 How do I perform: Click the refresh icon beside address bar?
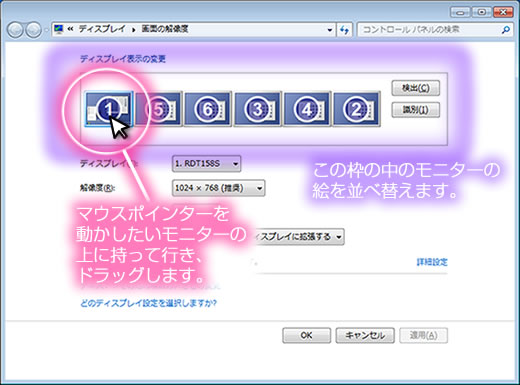tap(344, 30)
